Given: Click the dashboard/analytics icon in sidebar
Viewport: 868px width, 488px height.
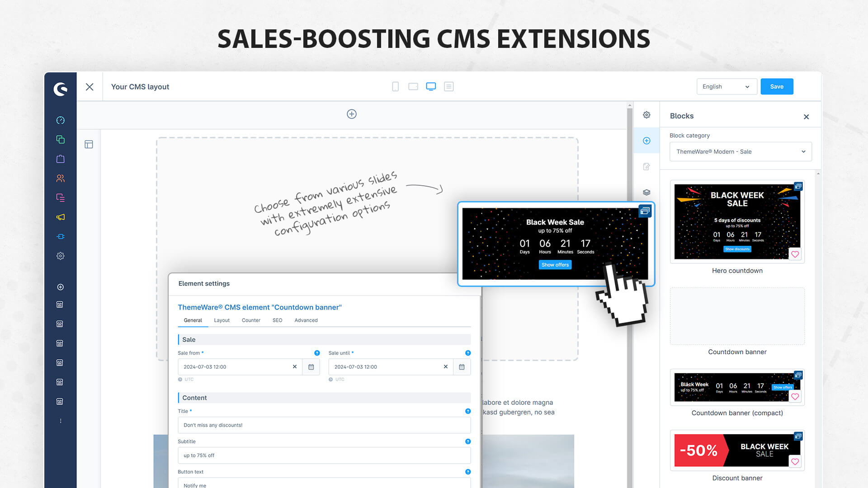Looking at the screenshot, I should coord(60,120).
